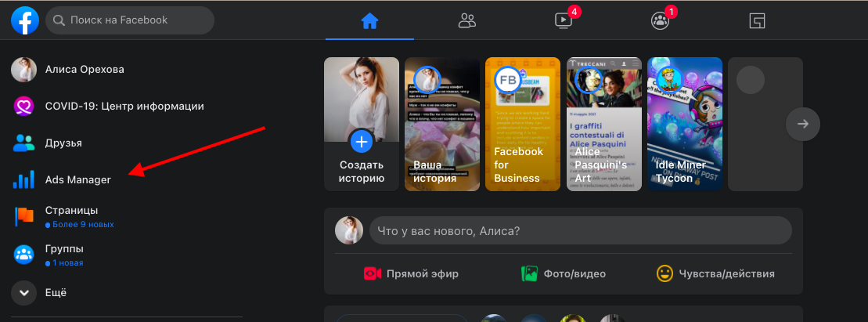Viewport: 868px width, 322px height.
Task: Open the Idle Miner Tycoon story
Action: pos(685,124)
